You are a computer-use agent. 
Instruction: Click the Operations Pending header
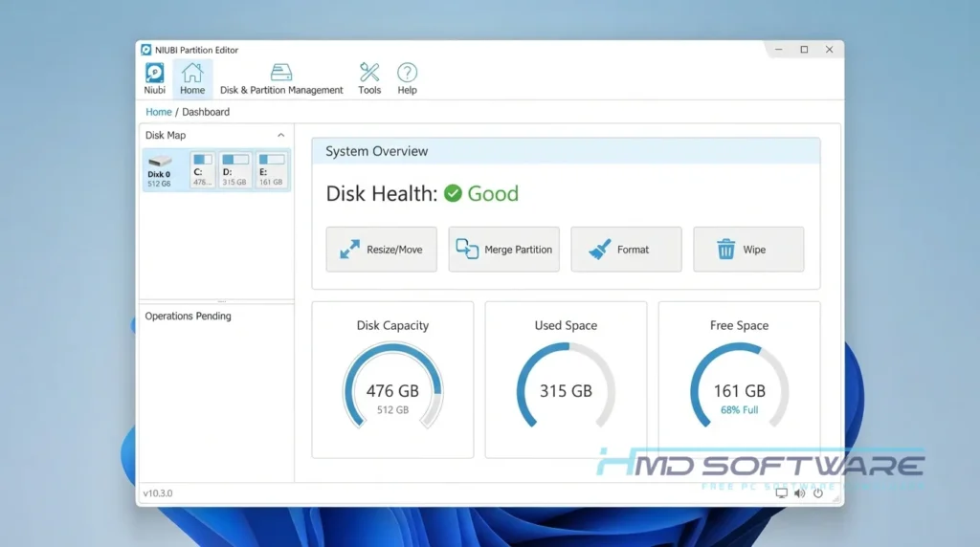click(x=189, y=316)
